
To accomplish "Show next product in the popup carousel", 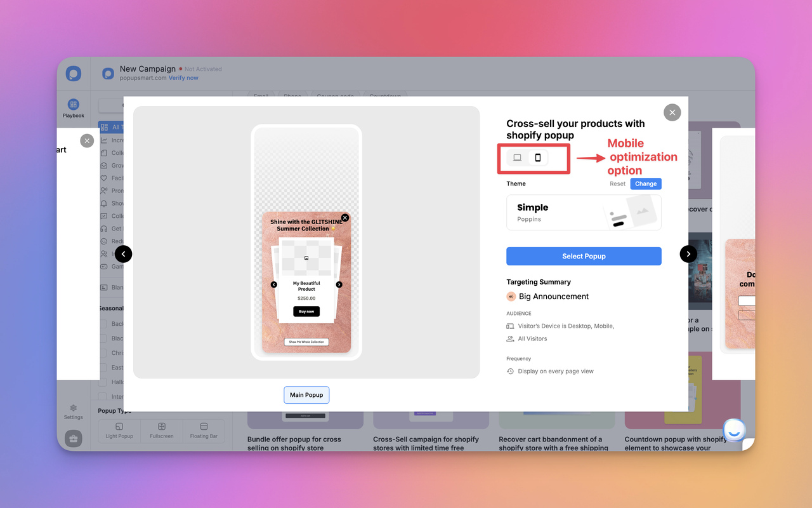I will coord(339,284).
